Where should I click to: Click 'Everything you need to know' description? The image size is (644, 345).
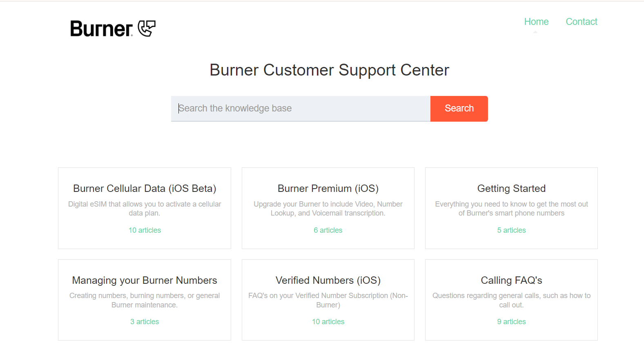pyautogui.click(x=511, y=209)
